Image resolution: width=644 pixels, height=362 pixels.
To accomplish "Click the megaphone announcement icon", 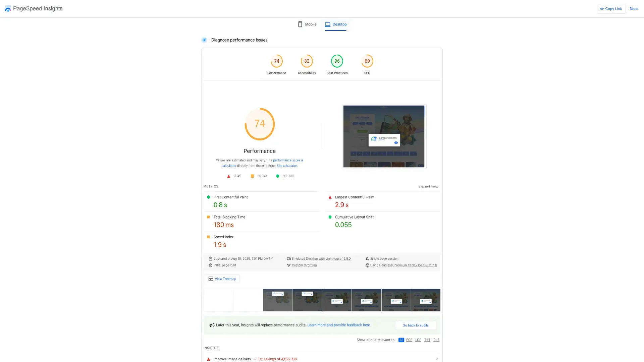I will tap(212, 325).
